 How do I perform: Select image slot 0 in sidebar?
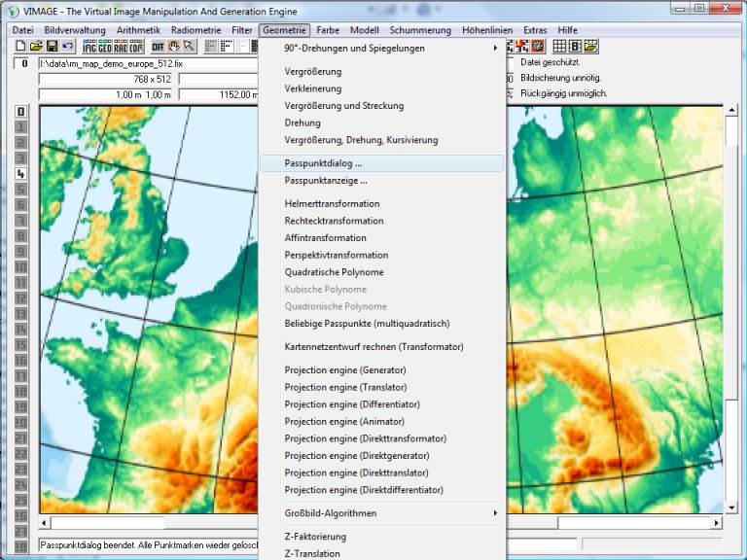[20, 112]
